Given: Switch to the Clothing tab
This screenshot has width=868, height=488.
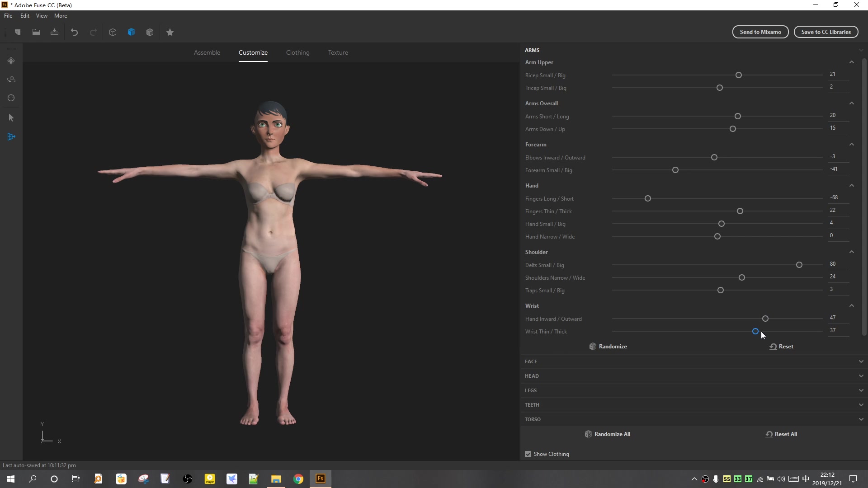Looking at the screenshot, I should pyautogui.click(x=297, y=52).
